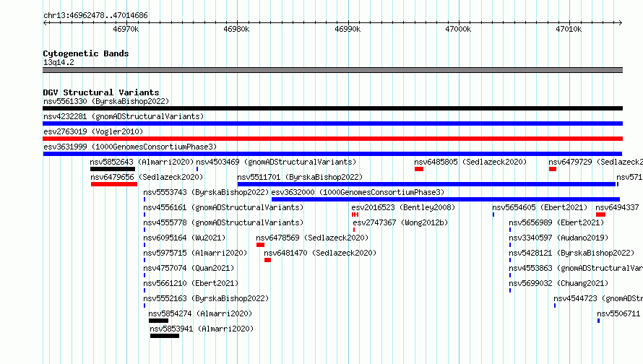643x364 pixels.
Task: Click the red block below nsv6478569
Action: click(260, 245)
